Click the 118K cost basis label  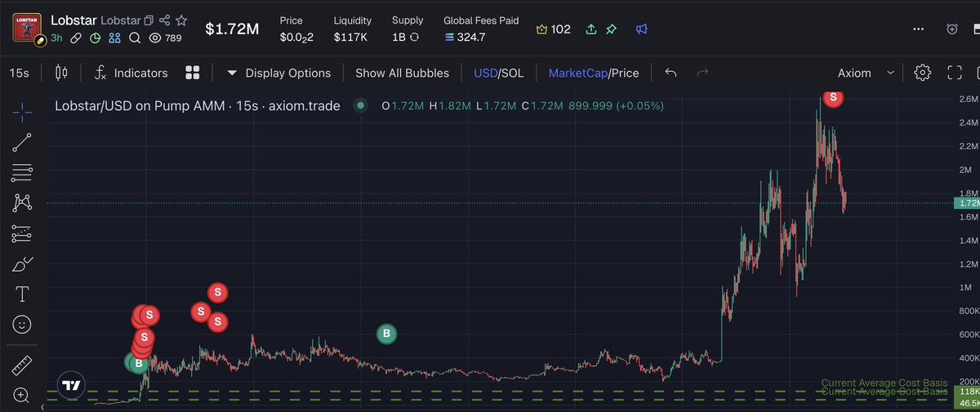point(967,392)
